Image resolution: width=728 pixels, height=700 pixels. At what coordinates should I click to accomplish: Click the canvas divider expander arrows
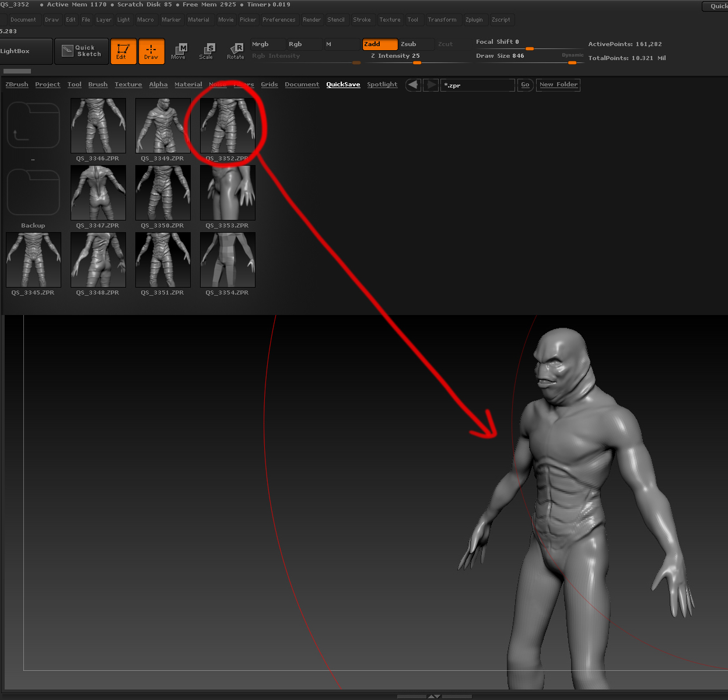(435, 696)
